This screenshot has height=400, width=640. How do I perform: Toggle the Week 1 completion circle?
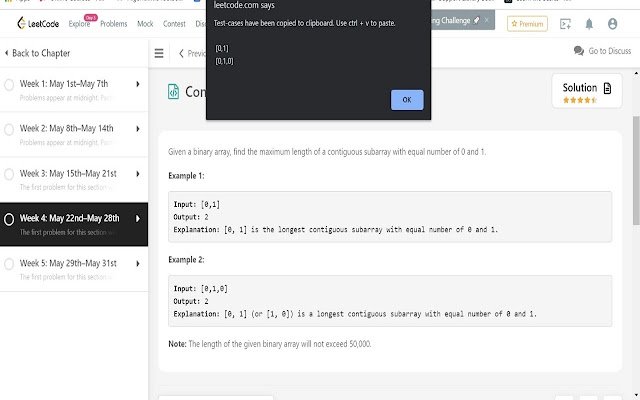(9, 85)
